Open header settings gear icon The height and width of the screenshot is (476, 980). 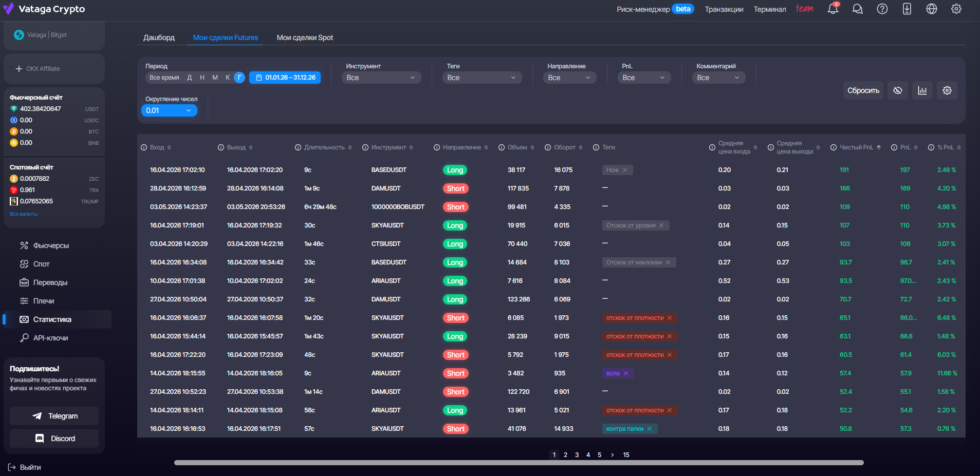point(956,9)
